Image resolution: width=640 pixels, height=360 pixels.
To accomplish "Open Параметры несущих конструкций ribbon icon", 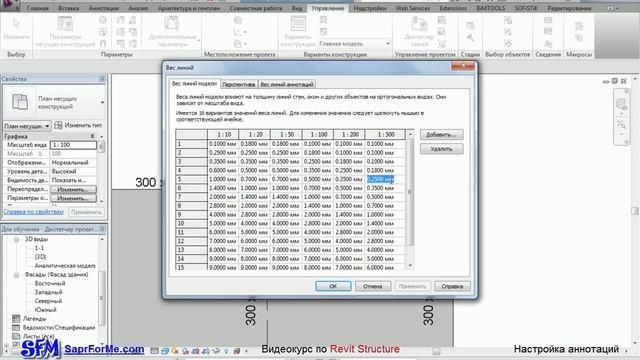I will (x=65, y=24).
